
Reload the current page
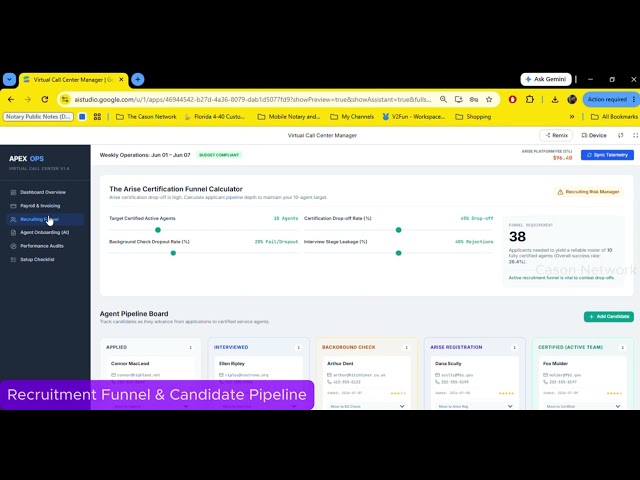tap(45, 99)
